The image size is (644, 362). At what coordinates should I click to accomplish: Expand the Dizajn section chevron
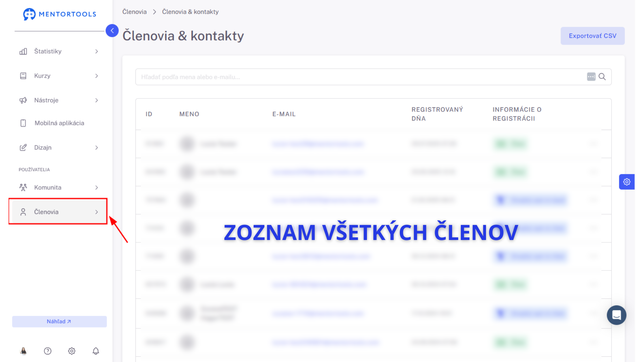(x=97, y=147)
